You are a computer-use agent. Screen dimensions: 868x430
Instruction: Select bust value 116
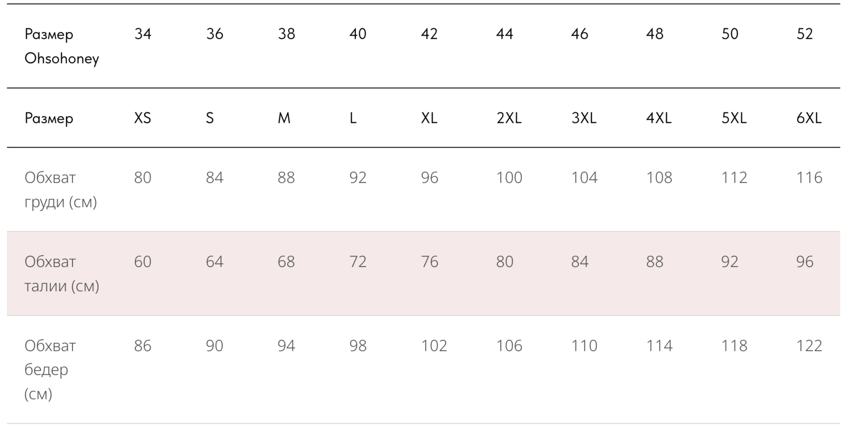pos(809,178)
